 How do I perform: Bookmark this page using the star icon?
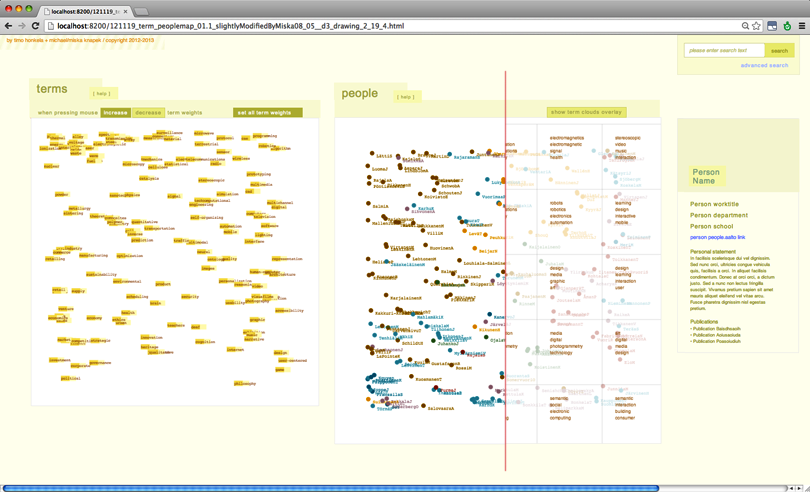(x=757, y=26)
